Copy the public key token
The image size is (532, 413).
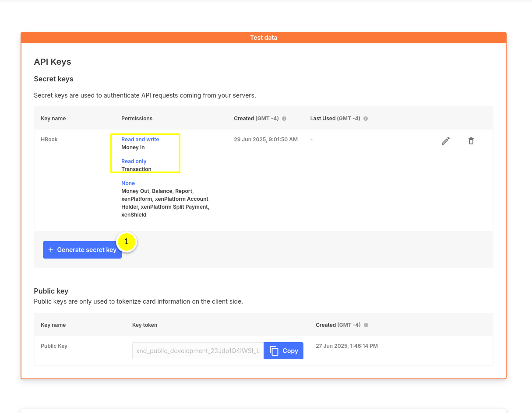[283, 351]
